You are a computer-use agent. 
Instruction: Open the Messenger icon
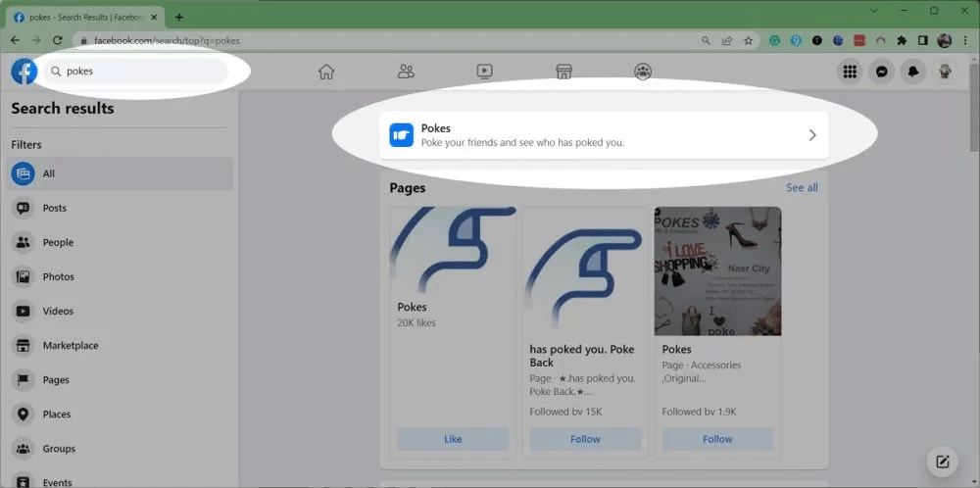(x=882, y=72)
